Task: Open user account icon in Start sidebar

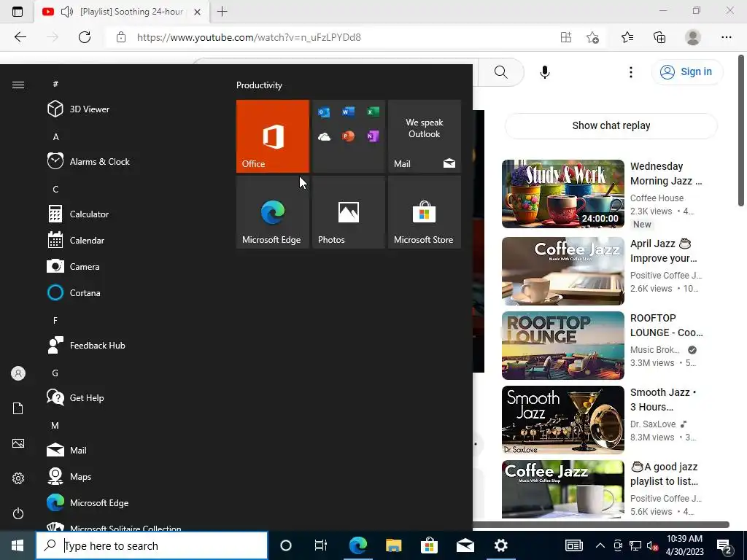Action: (x=18, y=373)
